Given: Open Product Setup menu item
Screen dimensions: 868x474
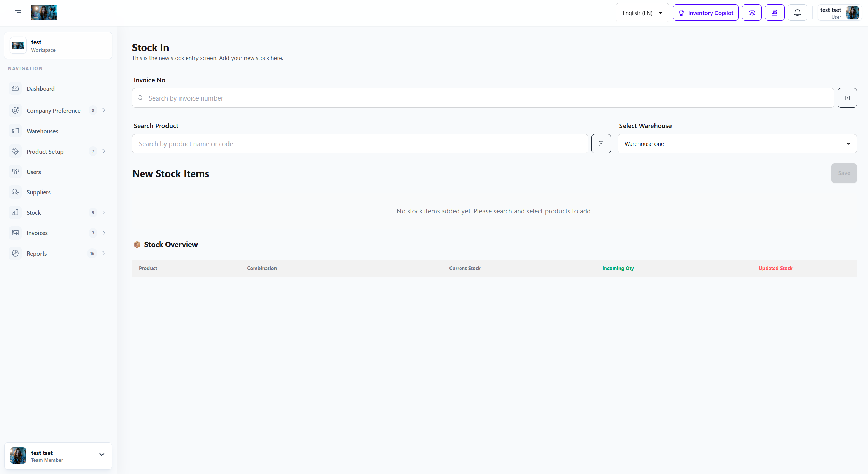Looking at the screenshot, I should pos(58,151).
